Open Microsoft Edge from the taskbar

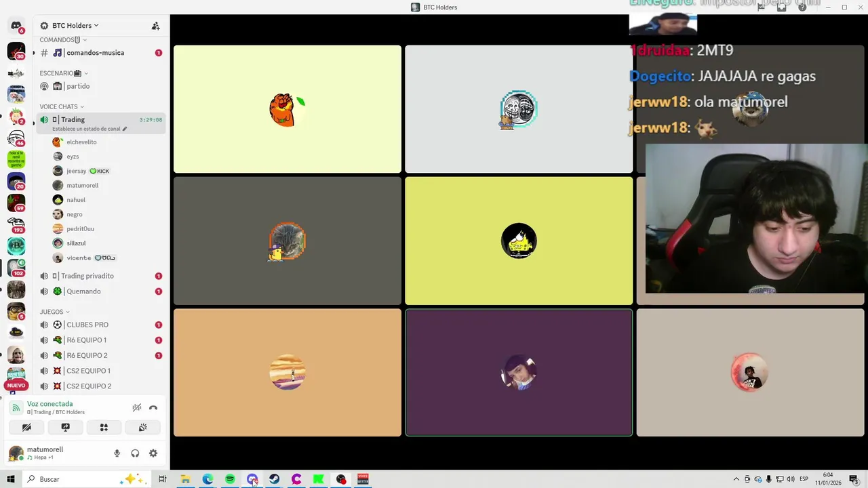(x=208, y=479)
